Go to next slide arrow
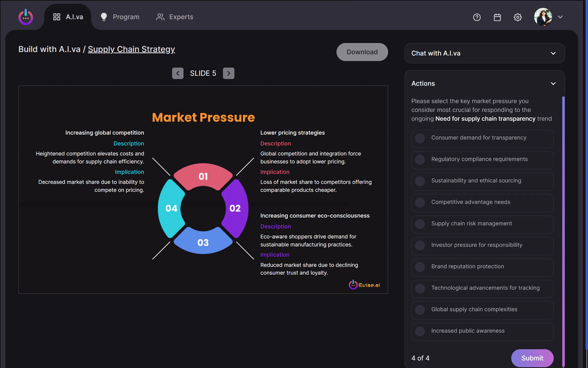The height and width of the screenshot is (368, 588). tap(228, 73)
